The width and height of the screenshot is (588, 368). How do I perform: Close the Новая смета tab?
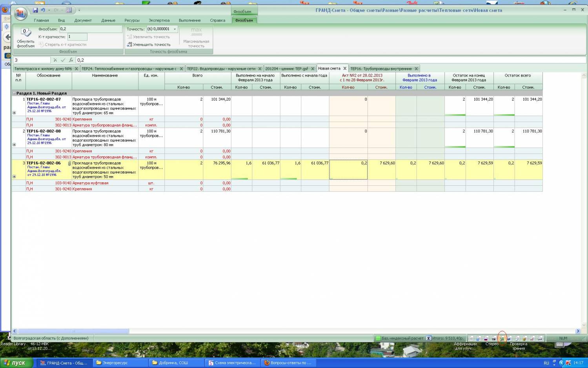345,68
